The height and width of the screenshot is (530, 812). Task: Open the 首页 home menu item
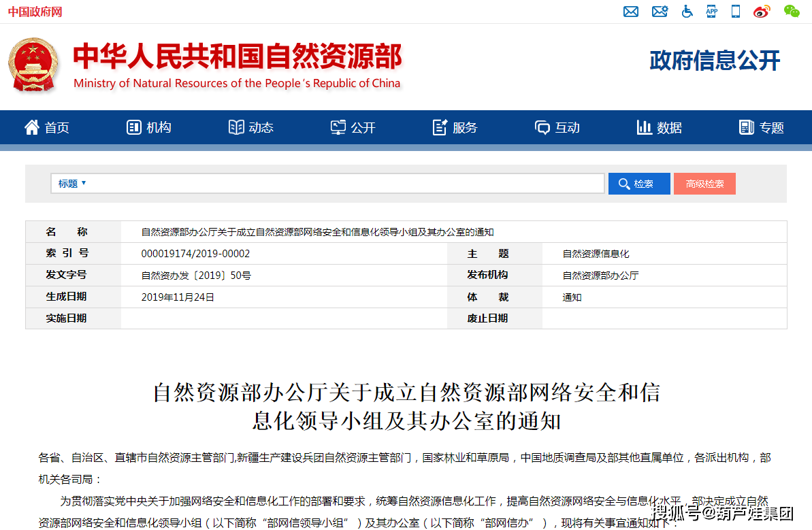[47, 127]
